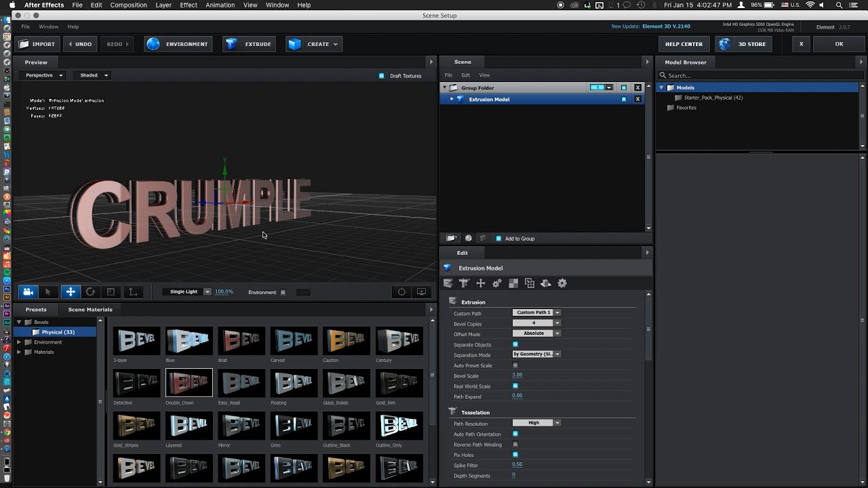Viewport: 868px width, 488px height.
Task: Open the Path Resolution High dropdown
Action: pyautogui.click(x=536, y=423)
